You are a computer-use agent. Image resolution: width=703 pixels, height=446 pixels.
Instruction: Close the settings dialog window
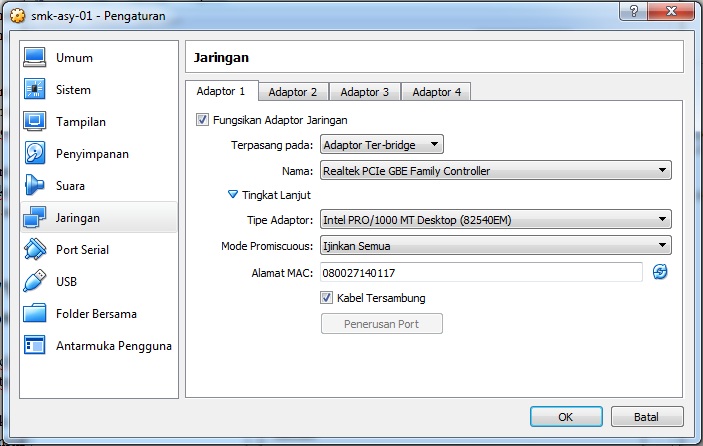[671, 11]
